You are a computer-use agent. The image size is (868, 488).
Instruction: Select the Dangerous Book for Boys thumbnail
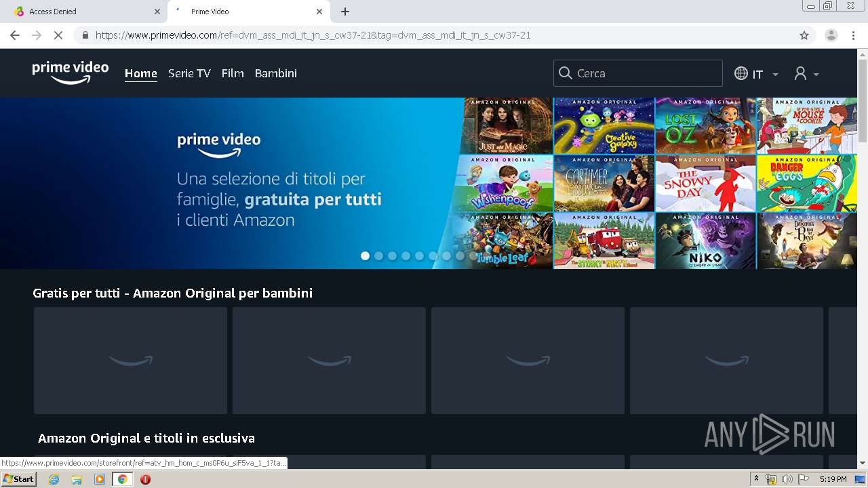coord(807,241)
